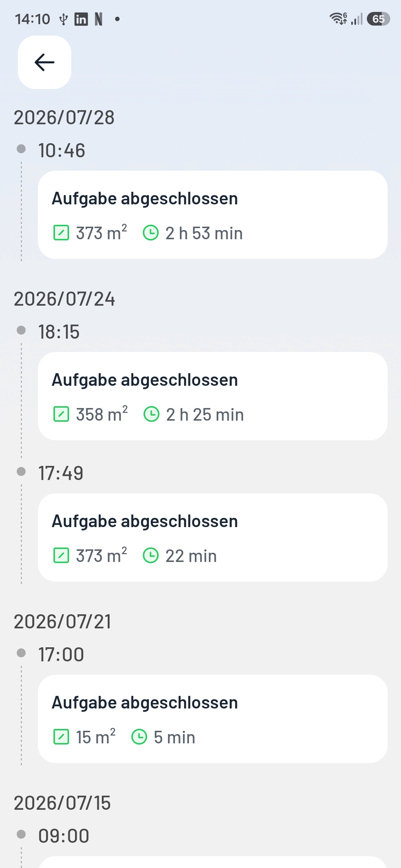The height and width of the screenshot is (868, 401).
Task: Open the 17:00 task card with 15 m²
Action: [213, 719]
